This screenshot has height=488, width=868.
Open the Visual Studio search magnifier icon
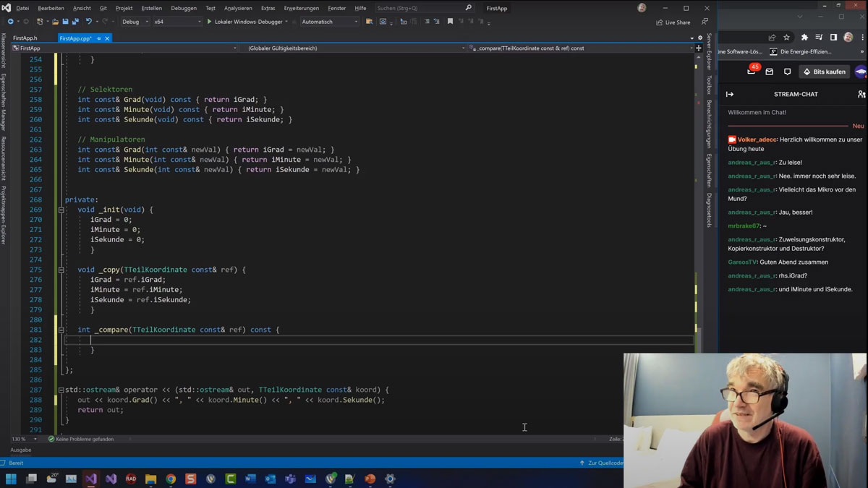pos(469,8)
